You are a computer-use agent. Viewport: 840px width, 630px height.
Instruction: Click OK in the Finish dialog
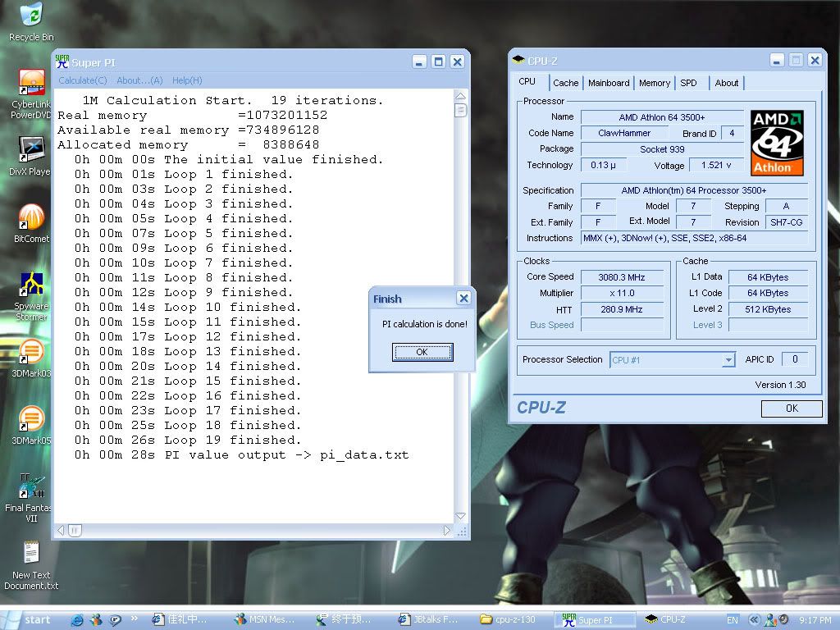point(422,352)
